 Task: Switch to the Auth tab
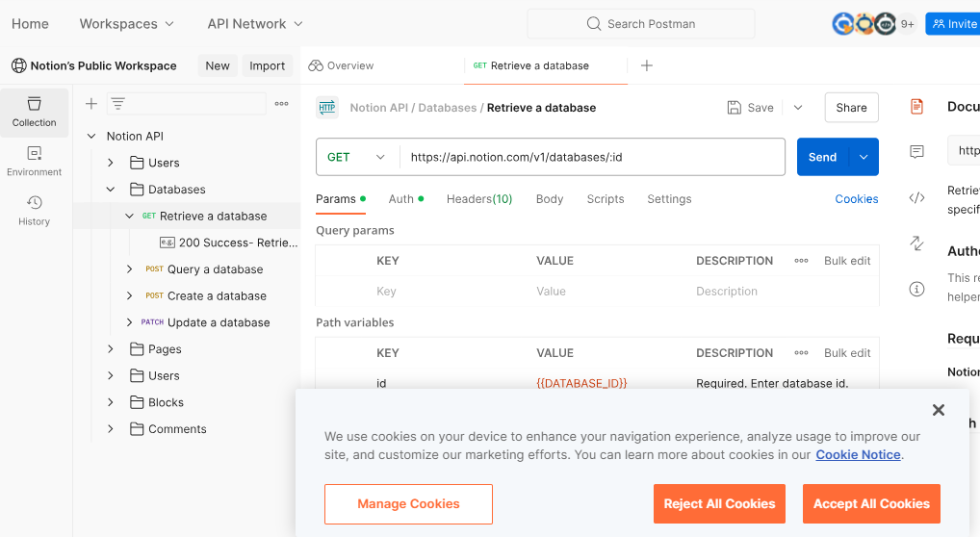tap(406, 199)
